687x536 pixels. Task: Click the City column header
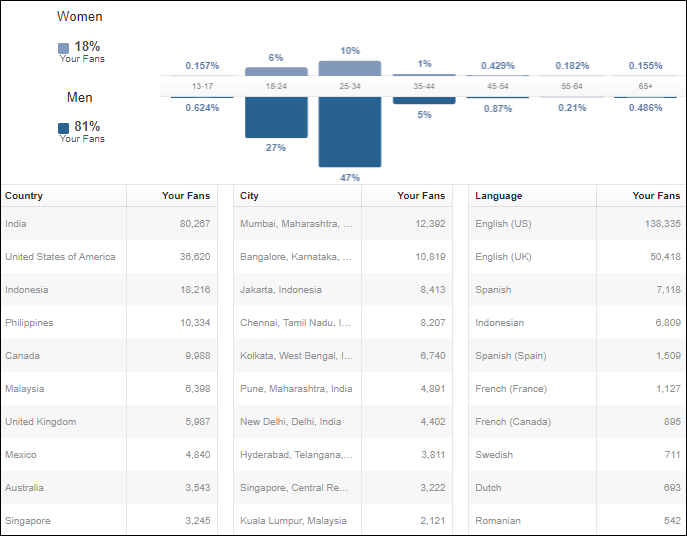click(249, 196)
